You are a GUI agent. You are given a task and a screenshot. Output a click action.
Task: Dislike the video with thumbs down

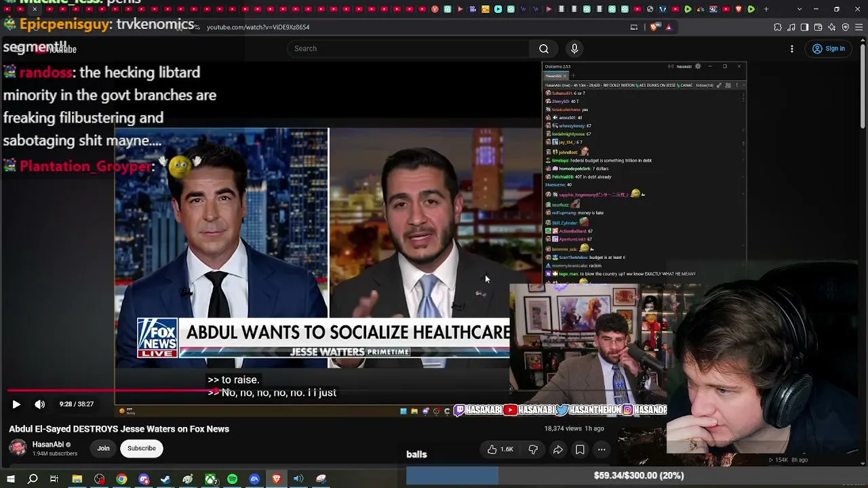click(x=533, y=449)
